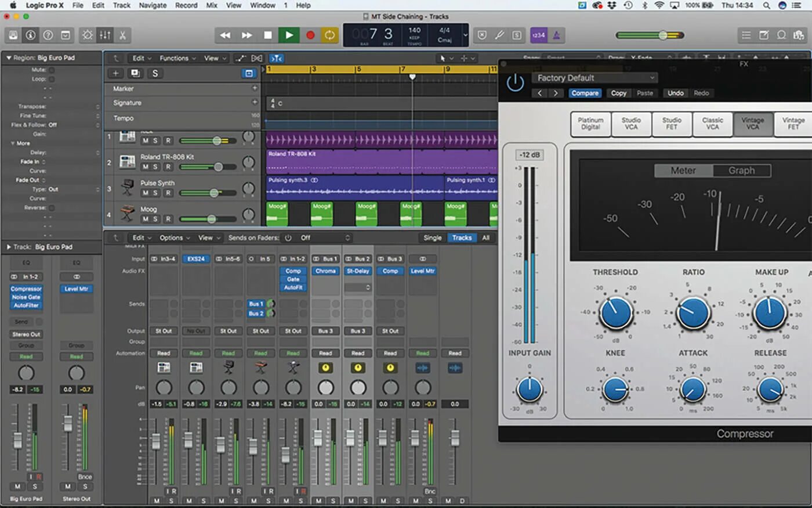Open the List Editors icon
Viewport: 812px width, 508px height.
click(x=746, y=35)
